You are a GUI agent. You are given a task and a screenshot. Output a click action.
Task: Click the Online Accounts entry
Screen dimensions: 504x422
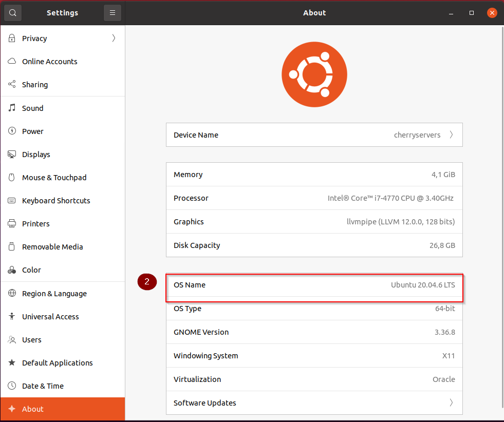click(x=49, y=61)
